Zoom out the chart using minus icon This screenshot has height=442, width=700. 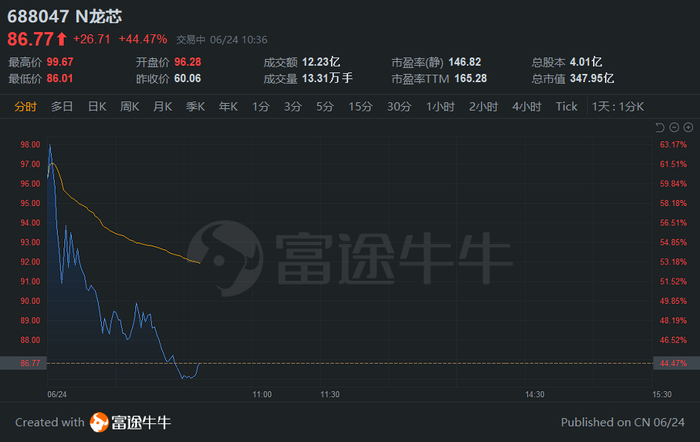674,127
